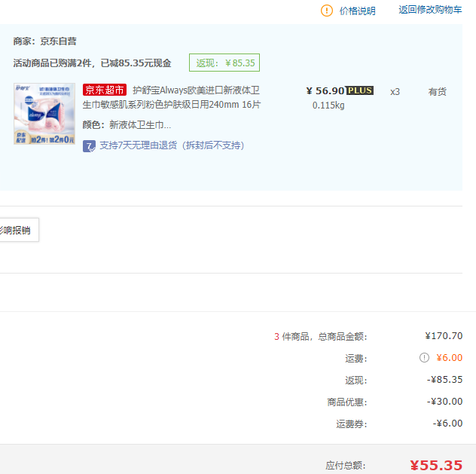Click the ¥ 56.90 unit price
The width and height of the screenshot is (476, 474).
pos(325,90)
